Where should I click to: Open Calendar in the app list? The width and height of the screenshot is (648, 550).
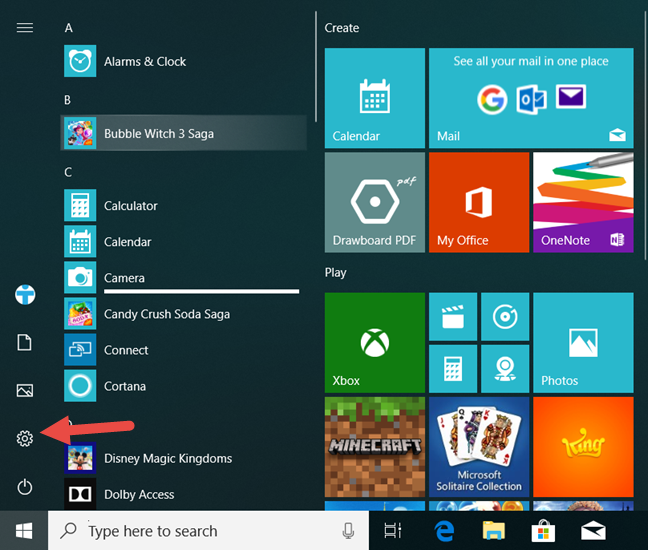pyautogui.click(x=184, y=241)
